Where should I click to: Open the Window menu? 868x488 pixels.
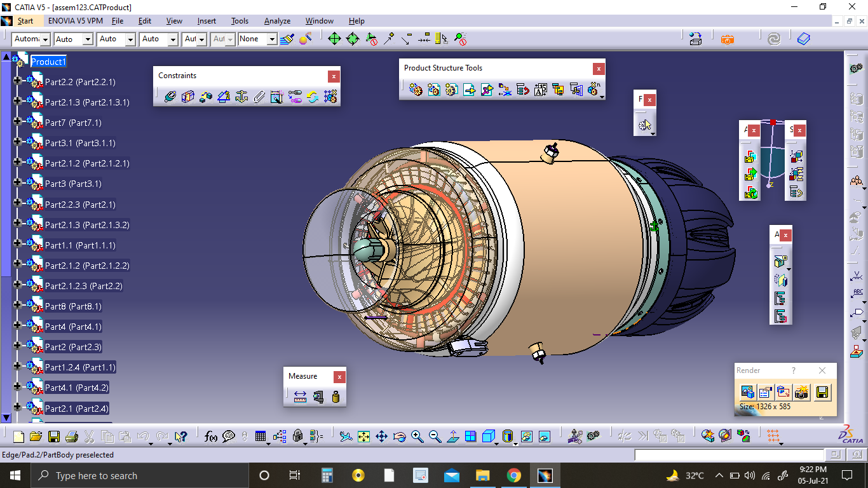pos(319,21)
